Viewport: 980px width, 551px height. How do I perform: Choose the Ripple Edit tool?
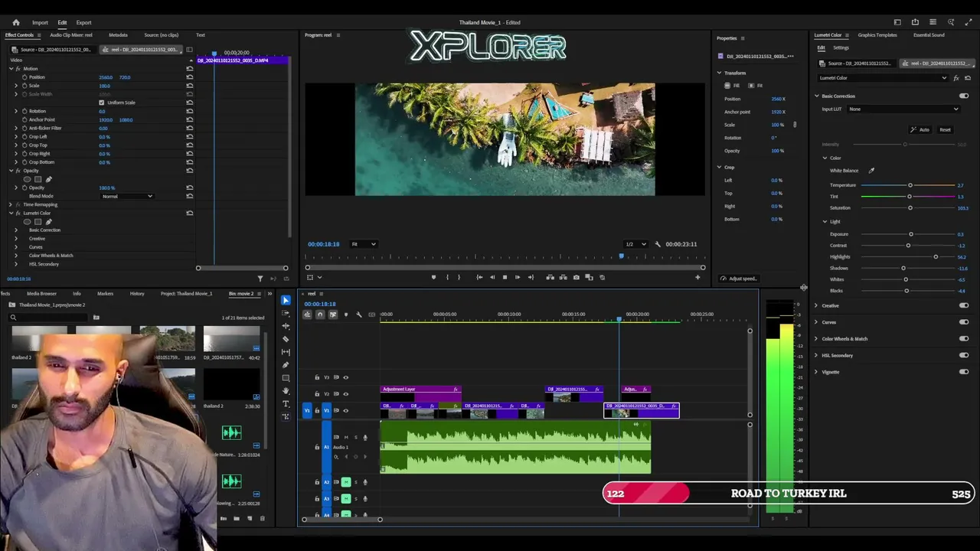pos(286,326)
